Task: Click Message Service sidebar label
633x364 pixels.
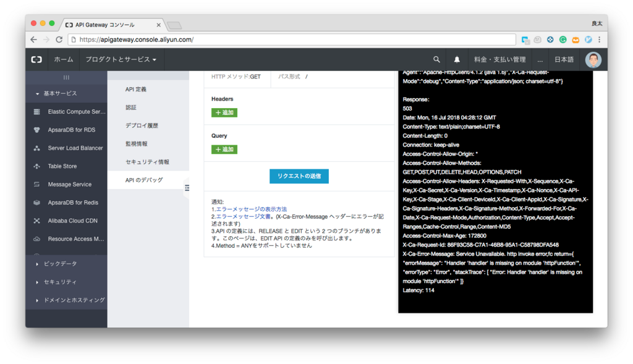Action: pos(70,184)
